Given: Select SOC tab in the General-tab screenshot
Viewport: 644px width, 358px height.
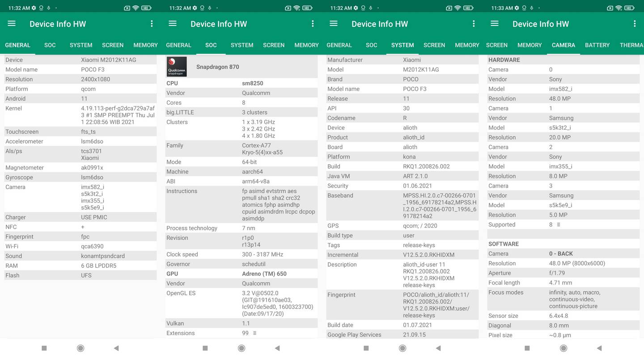Looking at the screenshot, I should point(50,45).
